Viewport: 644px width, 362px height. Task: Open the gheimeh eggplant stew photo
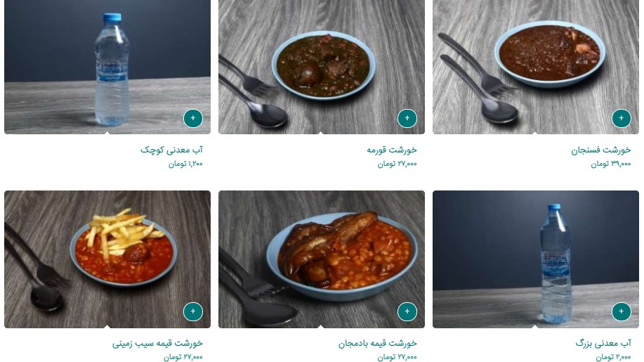[x=322, y=259]
